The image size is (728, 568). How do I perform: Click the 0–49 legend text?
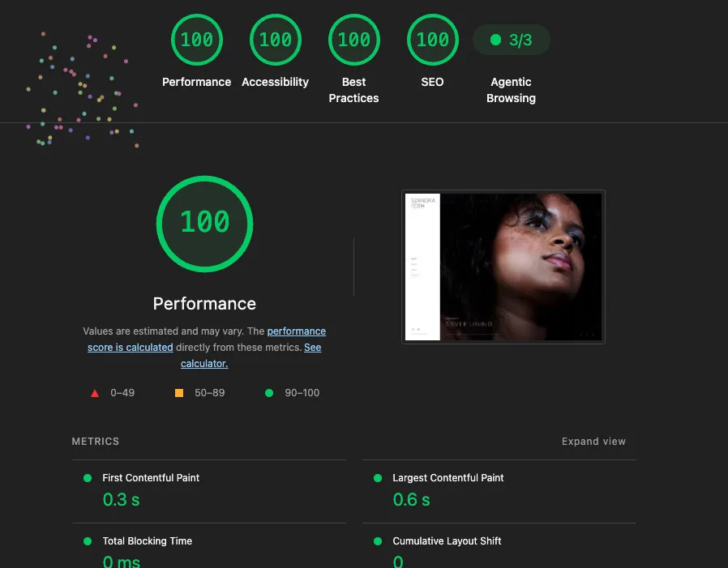coord(122,393)
